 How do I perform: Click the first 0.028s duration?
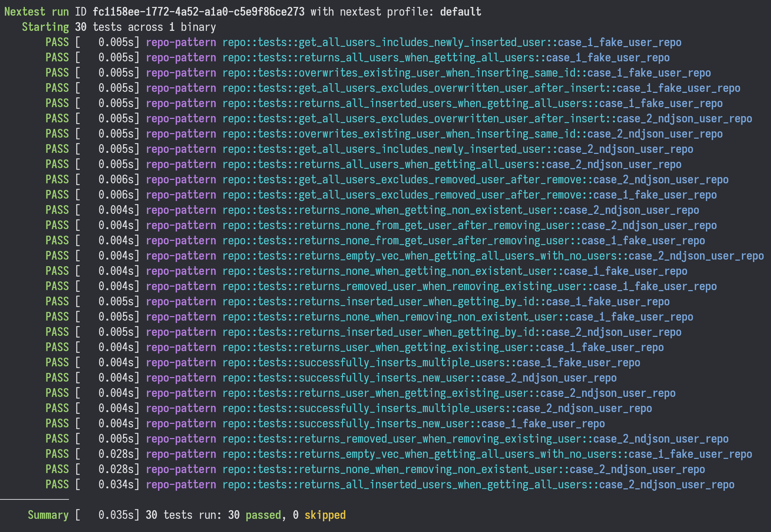[x=116, y=454]
